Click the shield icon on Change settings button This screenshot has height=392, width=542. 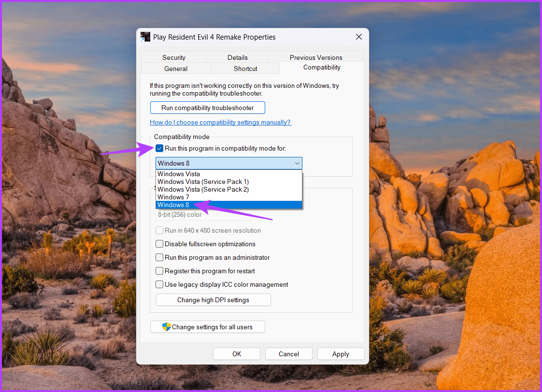pyautogui.click(x=167, y=327)
